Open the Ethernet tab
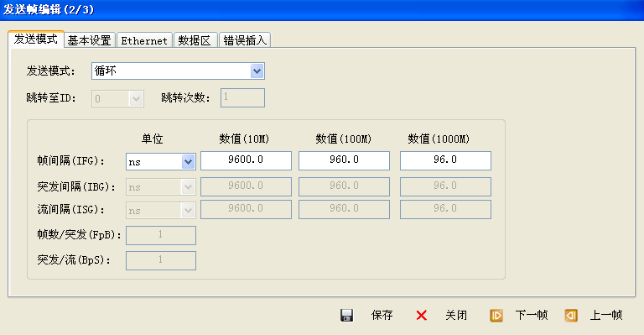This screenshot has width=644, height=335. coord(144,40)
